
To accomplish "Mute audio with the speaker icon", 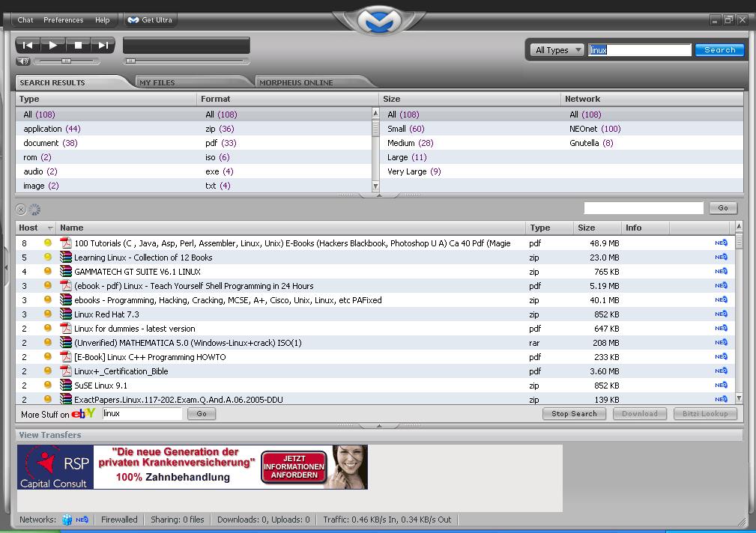I will point(22,61).
